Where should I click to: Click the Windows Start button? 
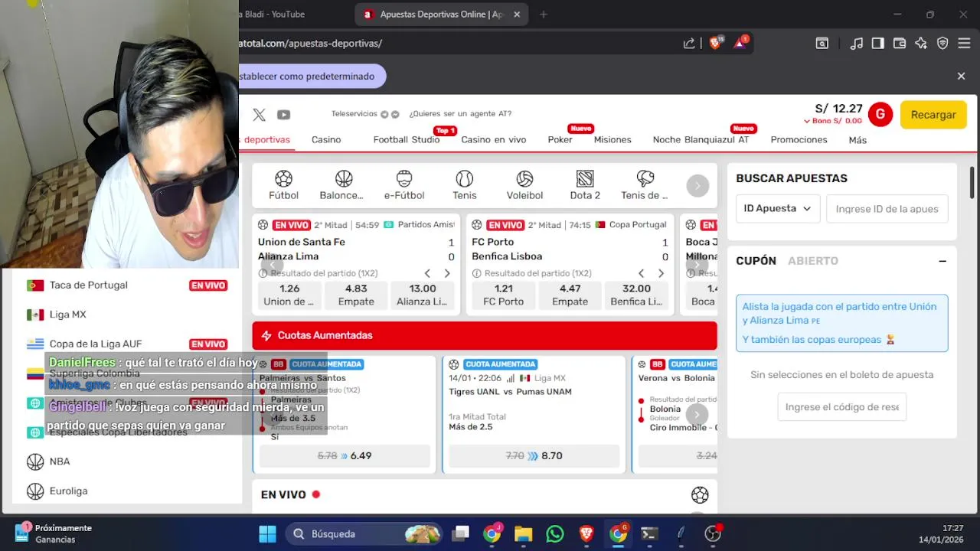click(x=267, y=533)
